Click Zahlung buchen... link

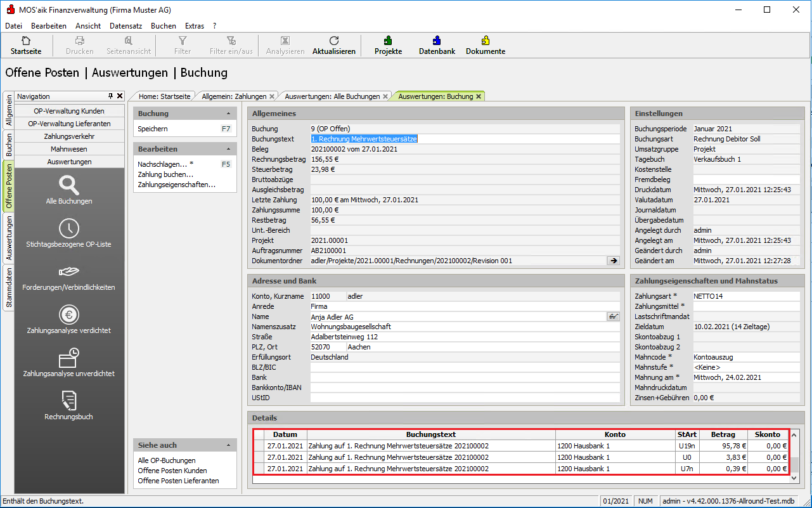pyautogui.click(x=165, y=174)
